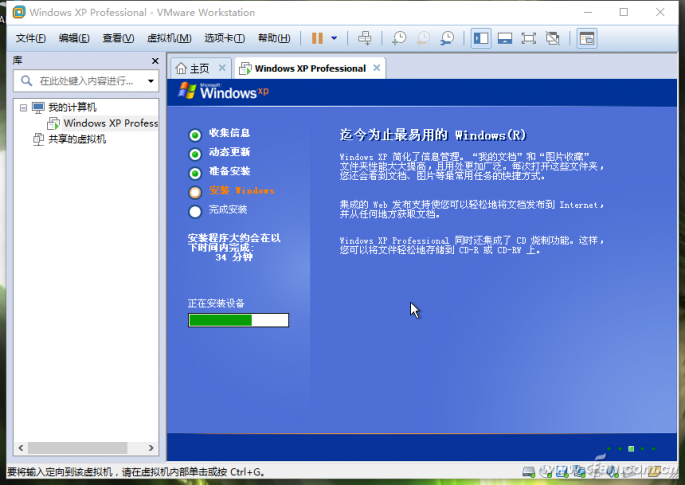Click the library scrollbar right arrow
The width and height of the screenshot is (685, 485).
[x=151, y=448]
